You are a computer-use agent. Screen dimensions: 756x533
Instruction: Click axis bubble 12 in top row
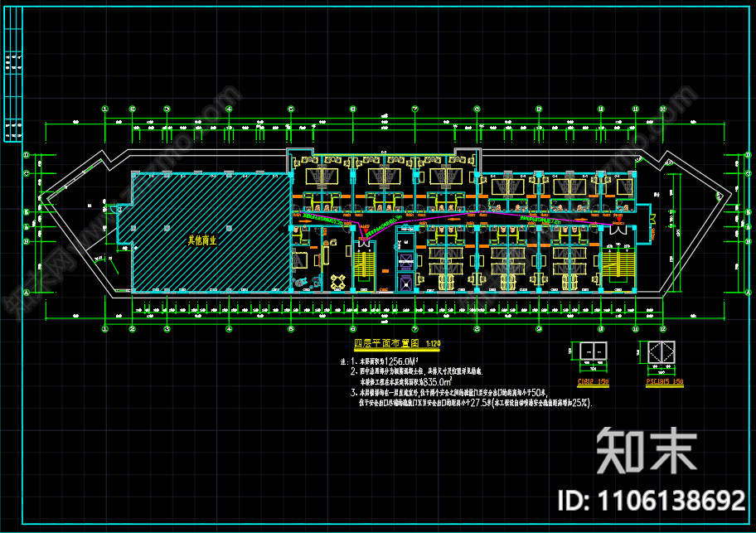click(x=663, y=109)
